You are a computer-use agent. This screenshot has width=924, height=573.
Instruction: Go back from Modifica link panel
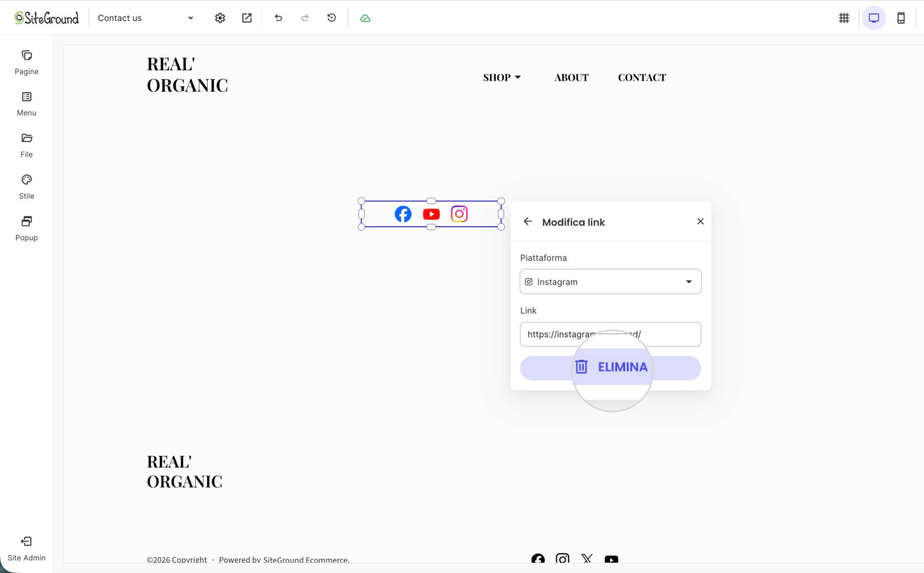click(x=528, y=222)
